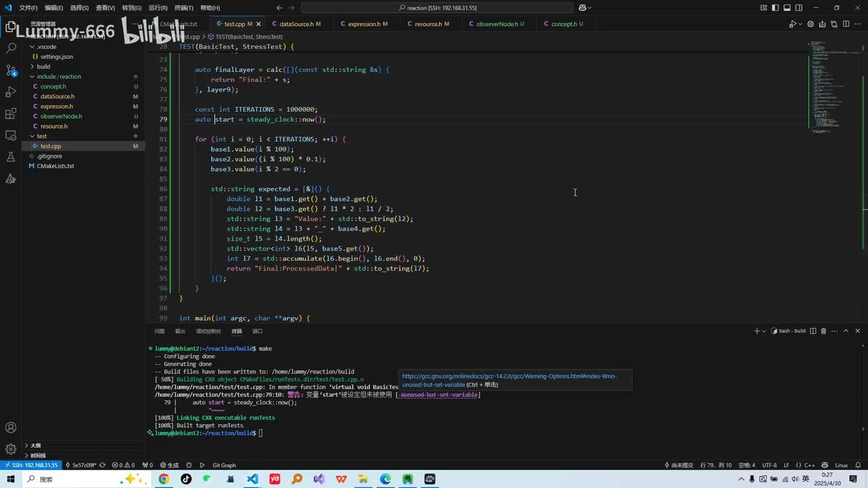Click the reaction search command box

click(x=436, y=7)
